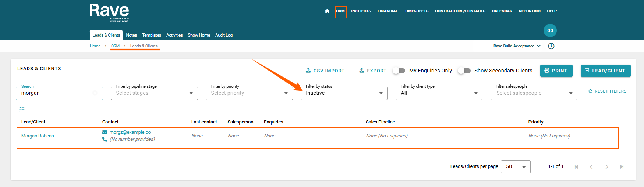Open Filter by pipeline stage dropdown
Screen dimensions: 644x187
[154, 93]
